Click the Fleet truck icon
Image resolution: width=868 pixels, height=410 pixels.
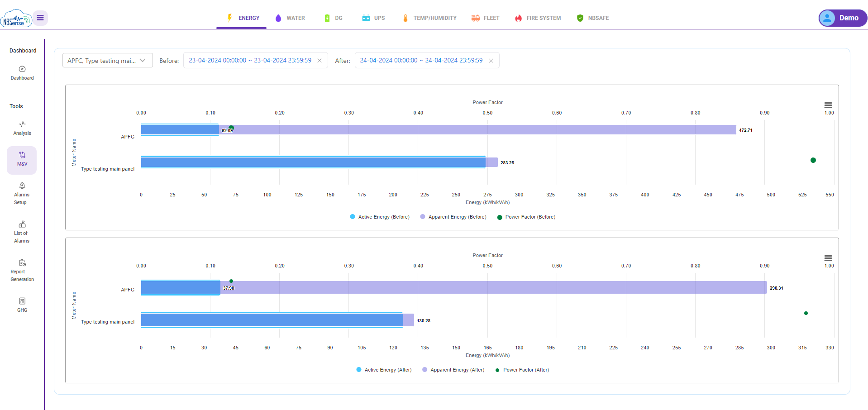pyautogui.click(x=476, y=18)
